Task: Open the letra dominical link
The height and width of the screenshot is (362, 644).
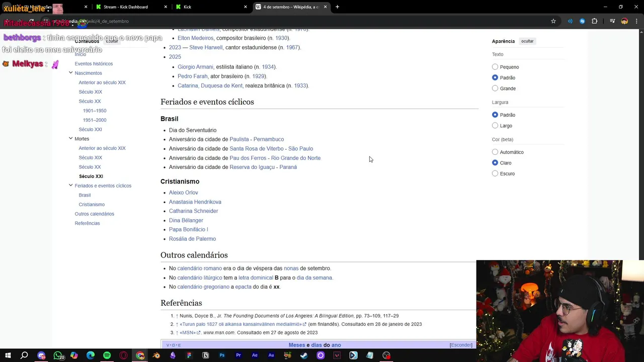Action: point(255,278)
